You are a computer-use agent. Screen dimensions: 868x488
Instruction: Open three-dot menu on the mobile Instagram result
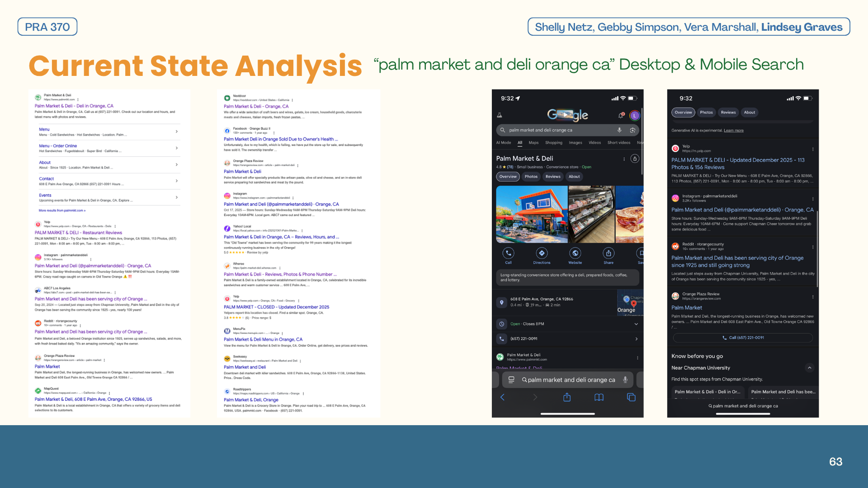pyautogui.click(x=813, y=199)
